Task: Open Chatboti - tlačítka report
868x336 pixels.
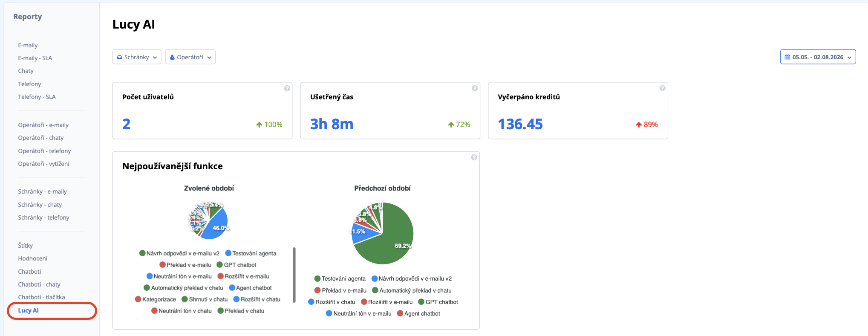Action: 41,297
